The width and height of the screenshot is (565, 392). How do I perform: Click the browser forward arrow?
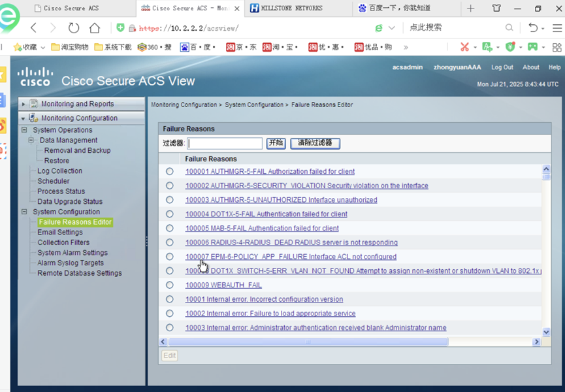coord(53,27)
